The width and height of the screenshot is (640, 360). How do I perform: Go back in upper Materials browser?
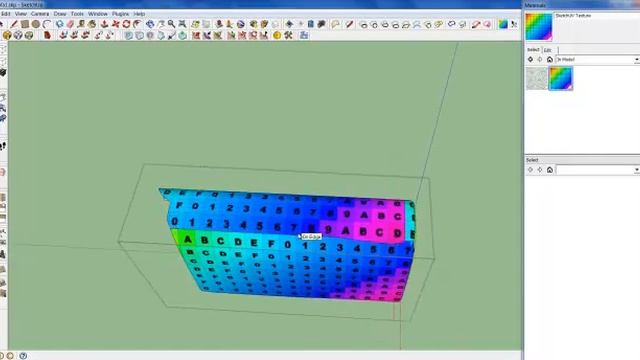click(530, 60)
